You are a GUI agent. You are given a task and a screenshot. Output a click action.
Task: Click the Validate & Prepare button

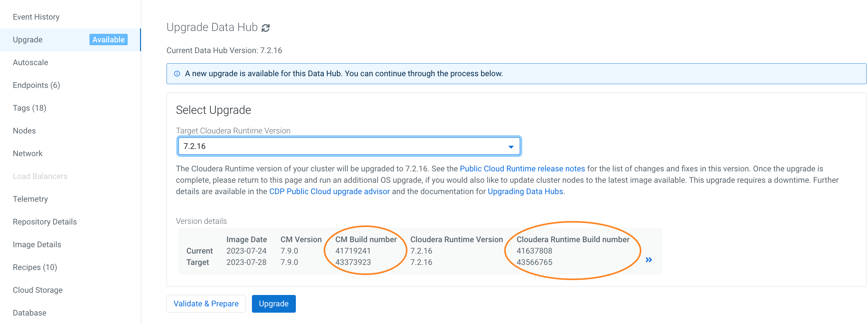tap(206, 304)
